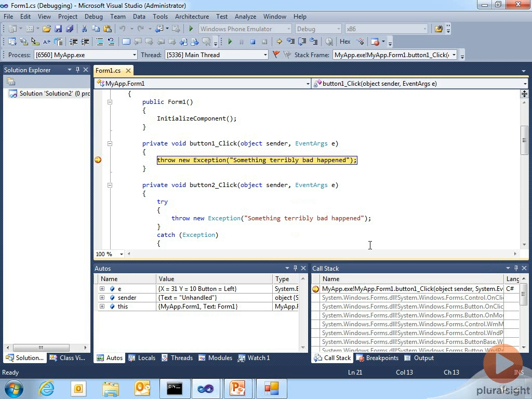Expand the 'e' variable in Autos

click(102, 288)
